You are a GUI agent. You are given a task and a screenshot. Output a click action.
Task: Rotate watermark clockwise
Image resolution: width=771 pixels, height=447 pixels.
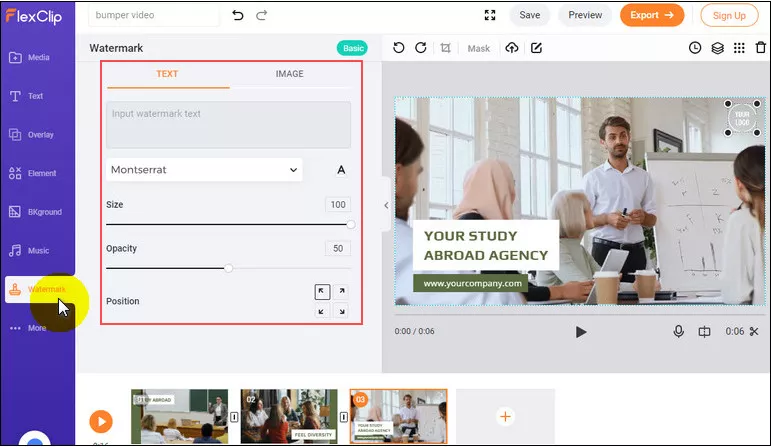click(x=421, y=48)
